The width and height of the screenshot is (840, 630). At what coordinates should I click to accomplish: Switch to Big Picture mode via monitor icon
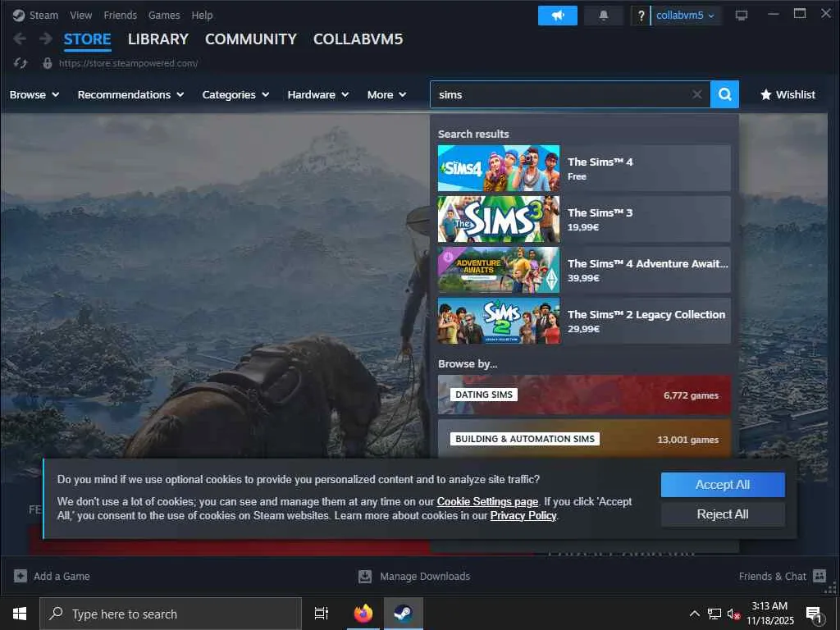pyautogui.click(x=742, y=16)
